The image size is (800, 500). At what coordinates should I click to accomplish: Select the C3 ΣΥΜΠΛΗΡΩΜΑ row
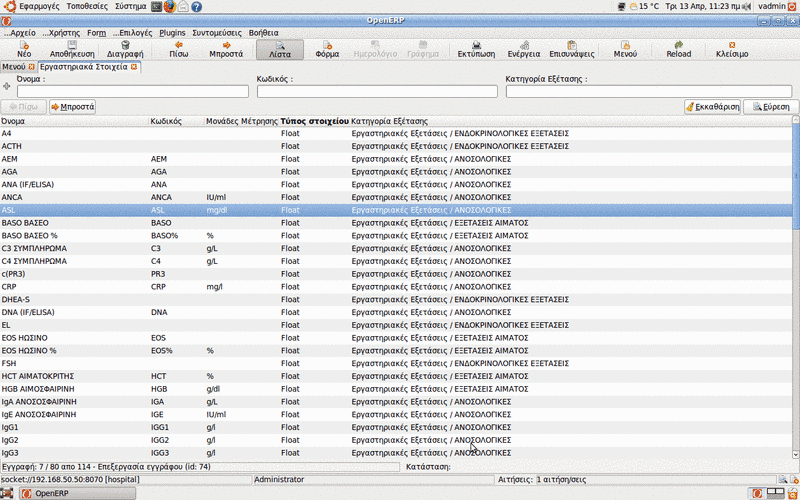click(x=396, y=248)
